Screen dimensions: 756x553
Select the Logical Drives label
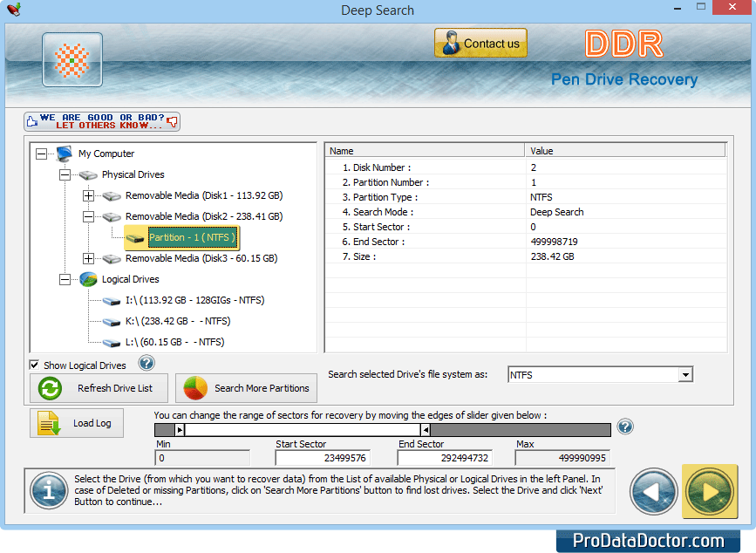click(130, 279)
